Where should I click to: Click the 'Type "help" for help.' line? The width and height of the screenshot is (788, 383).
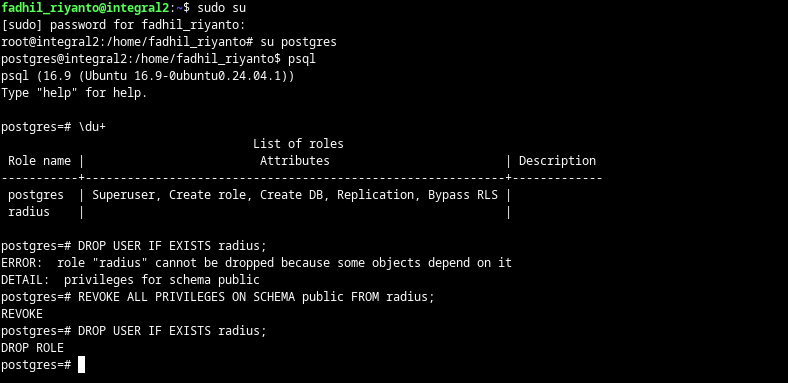[74, 92]
